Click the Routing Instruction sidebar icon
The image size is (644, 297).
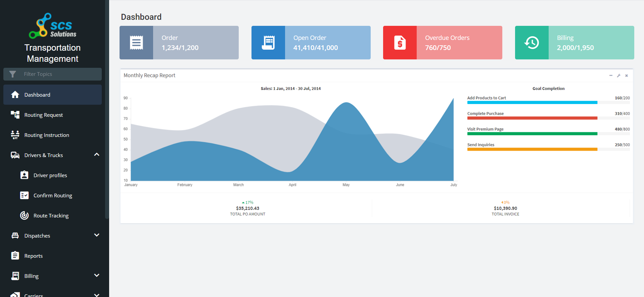15,135
